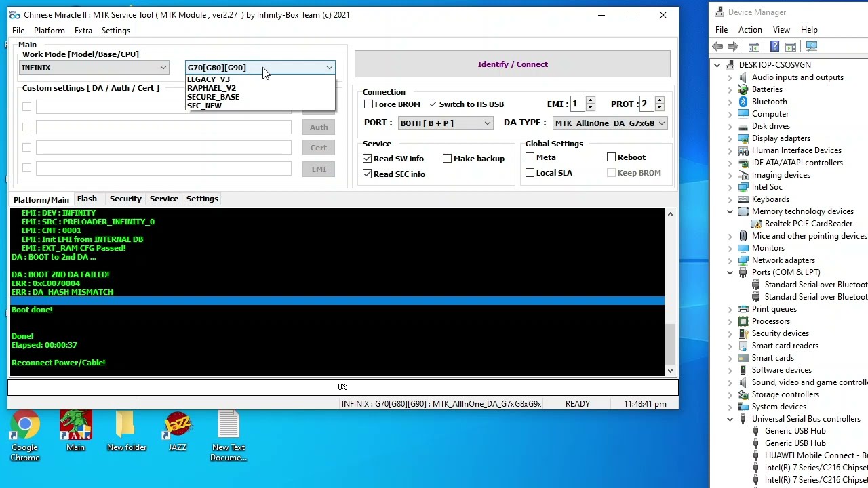
Task: Click the 0% progress bar
Action: 342,387
